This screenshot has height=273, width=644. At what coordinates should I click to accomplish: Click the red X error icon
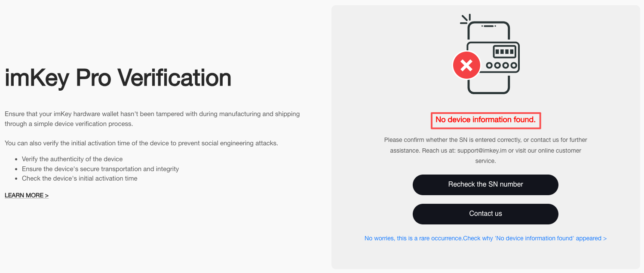(466, 65)
